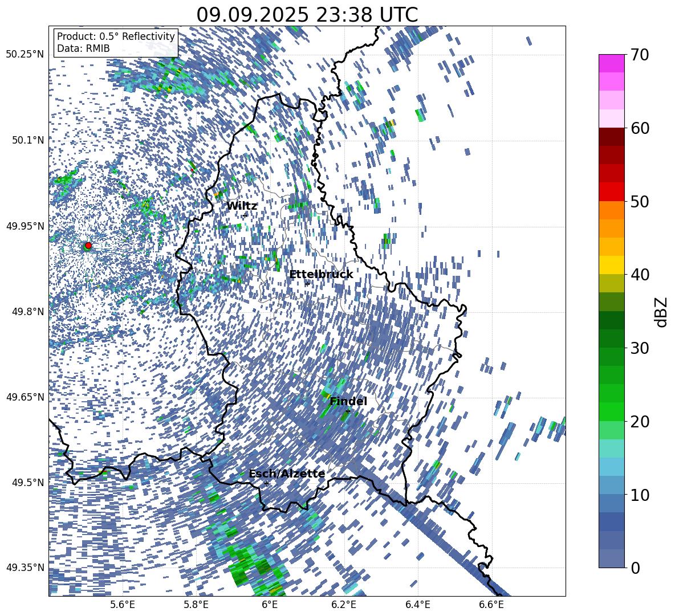Click the orange colorbar segment below 50
Viewport: 675px width, 616px height.
tap(611, 210)
